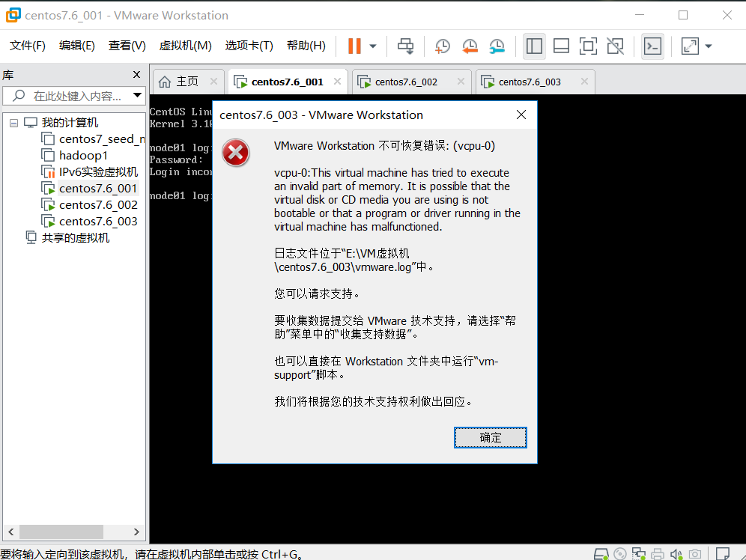Select centos7_seed_n virtual machine in library
The height and width of the screenshot is (560, 746).
(102, 139)
